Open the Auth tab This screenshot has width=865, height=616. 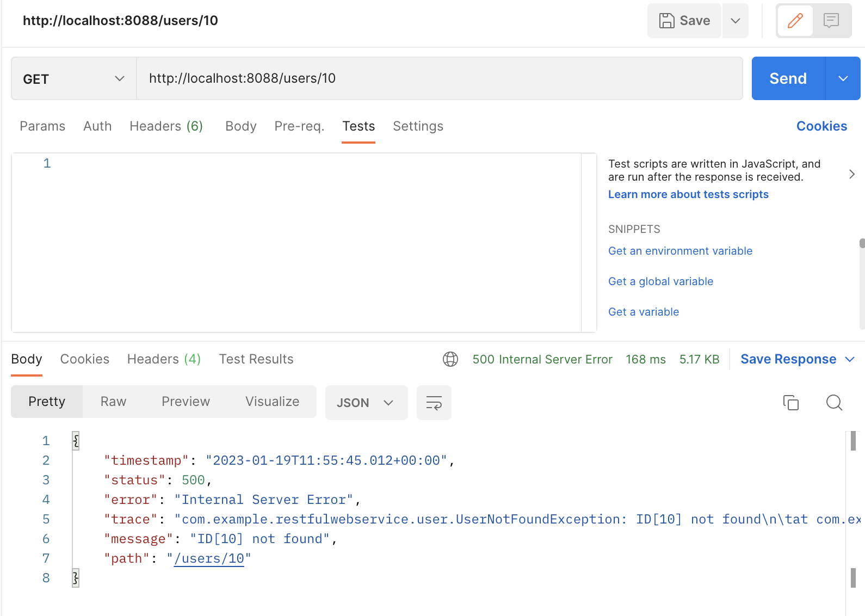97,126
